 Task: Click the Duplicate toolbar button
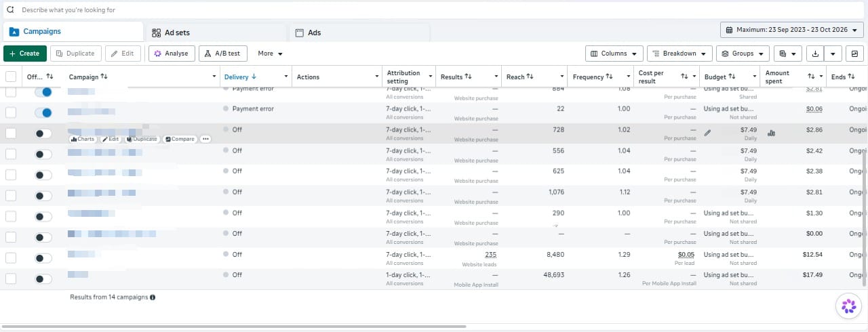pyautogui.click(x=75, y=54)
